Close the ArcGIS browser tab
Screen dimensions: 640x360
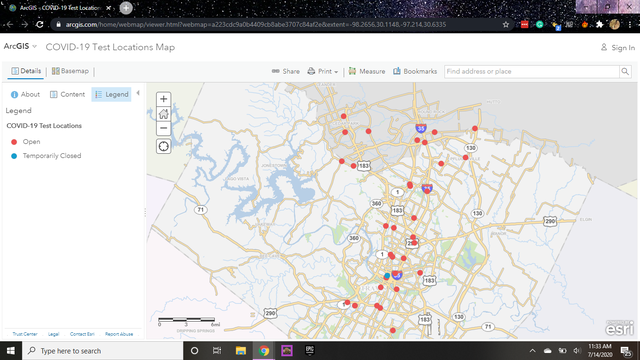[x=108, y=8]
